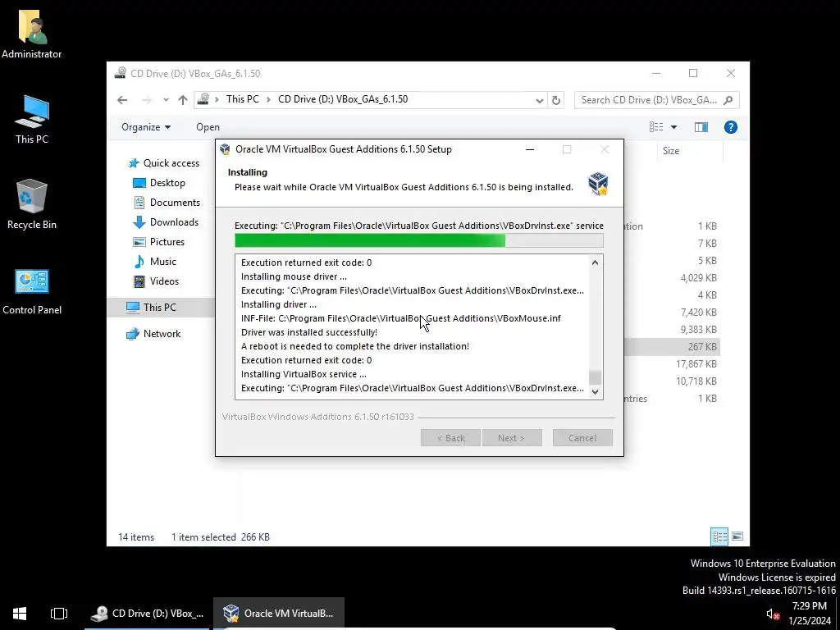Switch to details view in status bar
The width and height of the screenshot is (840, 630).
[x=719, y=536]
